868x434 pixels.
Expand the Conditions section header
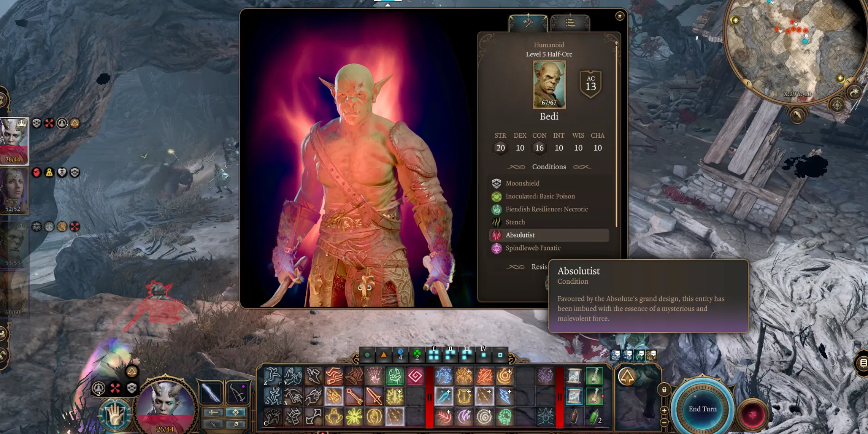(x=549, y=166)
